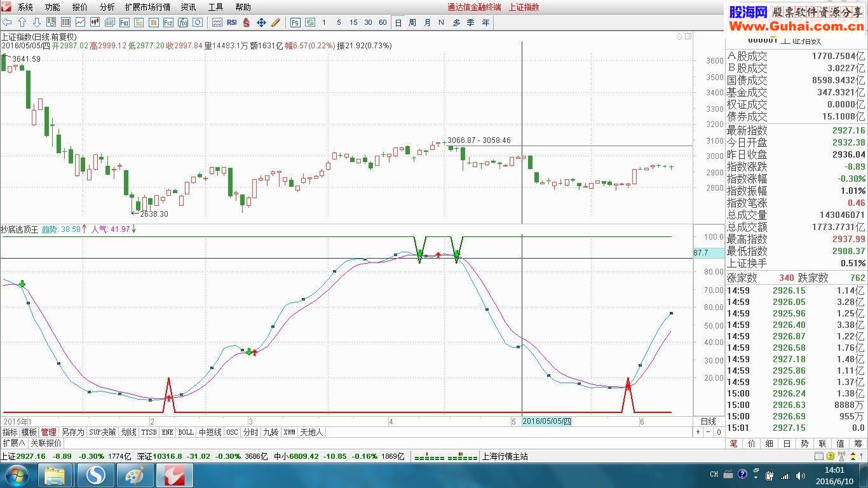
Task: Open Paint app from taskbar
Action: point(135,475)
